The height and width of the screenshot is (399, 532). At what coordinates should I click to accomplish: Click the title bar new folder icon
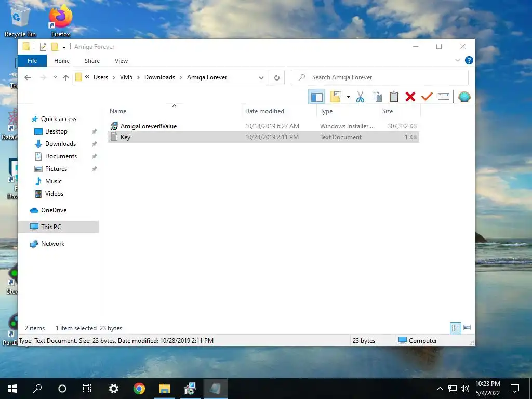(55, 47)
